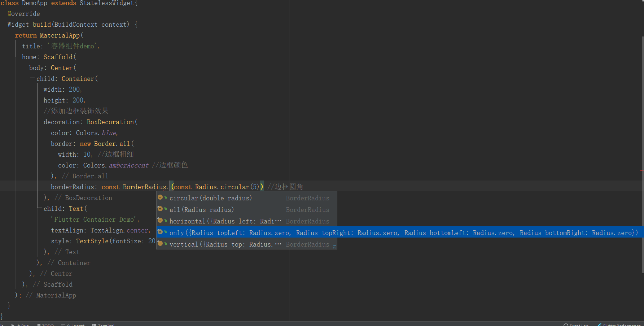The image size is (644, 326).
Task: Click border width value 10
Action: pos(87,155)
